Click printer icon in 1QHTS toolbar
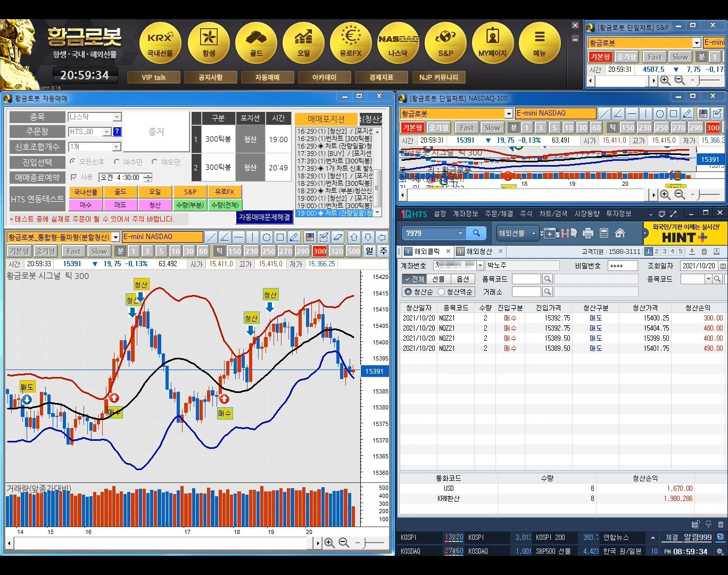The image size is (728, 575). click(x=588, y=233)
